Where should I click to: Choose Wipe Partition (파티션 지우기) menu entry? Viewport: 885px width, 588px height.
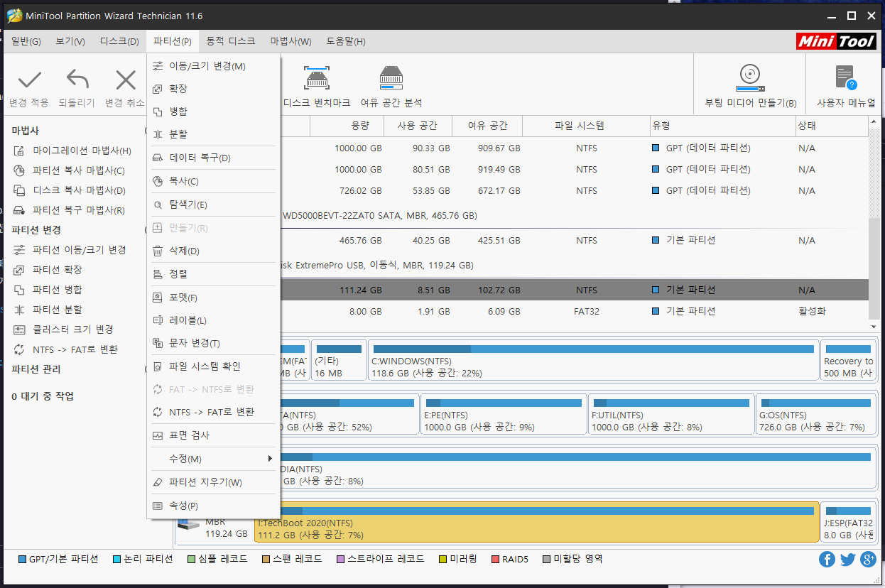214,482
